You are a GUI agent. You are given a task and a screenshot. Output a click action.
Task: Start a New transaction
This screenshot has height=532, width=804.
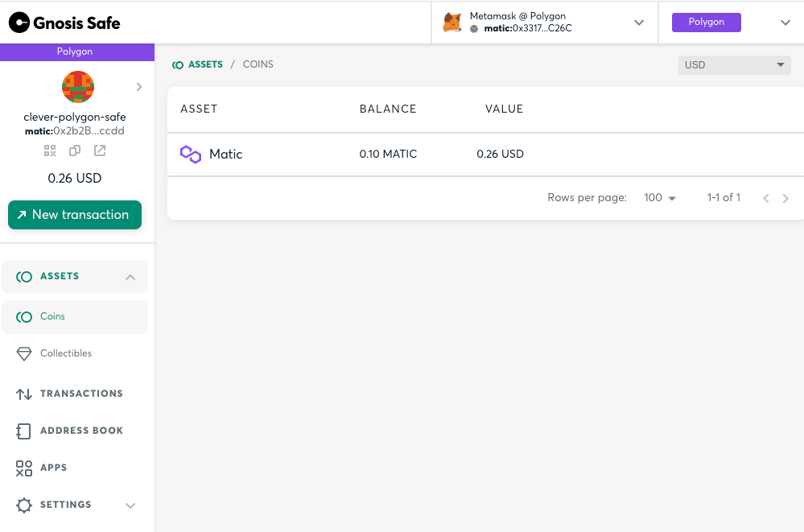(x=75, y=215)
